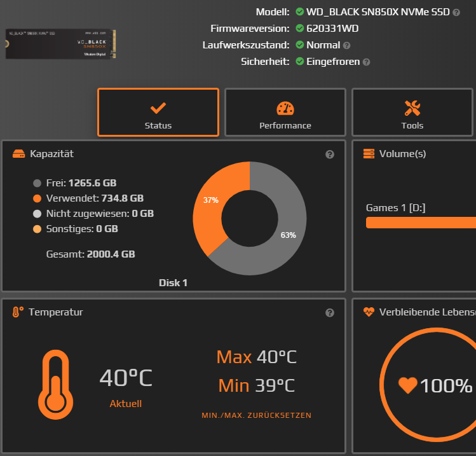Viewport: 476px width, 456px height.
Task: Open the Status tab
Action: [x=158, y=112]
